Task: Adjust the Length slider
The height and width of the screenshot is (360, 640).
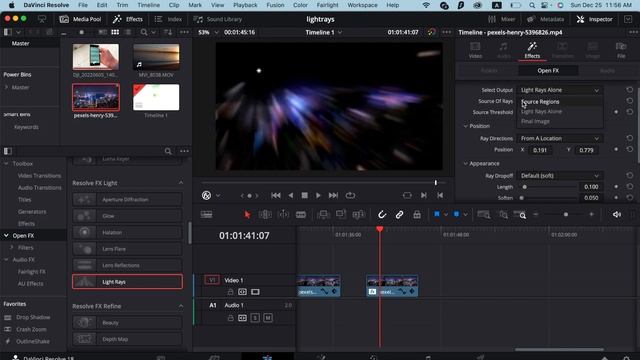Action: tap(524, 187)
